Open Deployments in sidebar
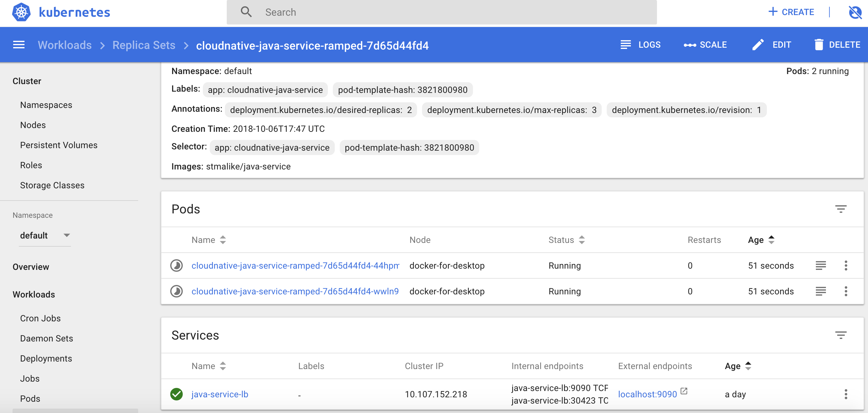The width and height of the screenshot is (868, 413). [x=46, y=358]
